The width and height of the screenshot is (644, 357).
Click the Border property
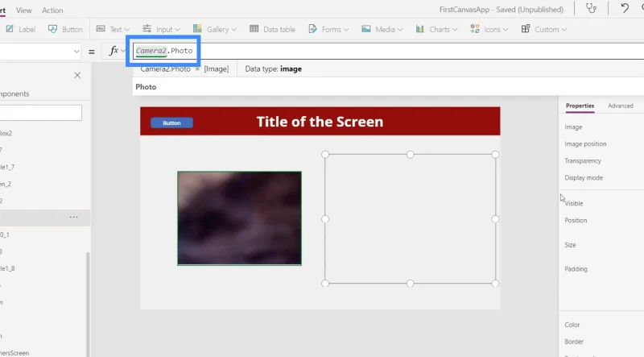pyautogui.click(x=574, y=342)
